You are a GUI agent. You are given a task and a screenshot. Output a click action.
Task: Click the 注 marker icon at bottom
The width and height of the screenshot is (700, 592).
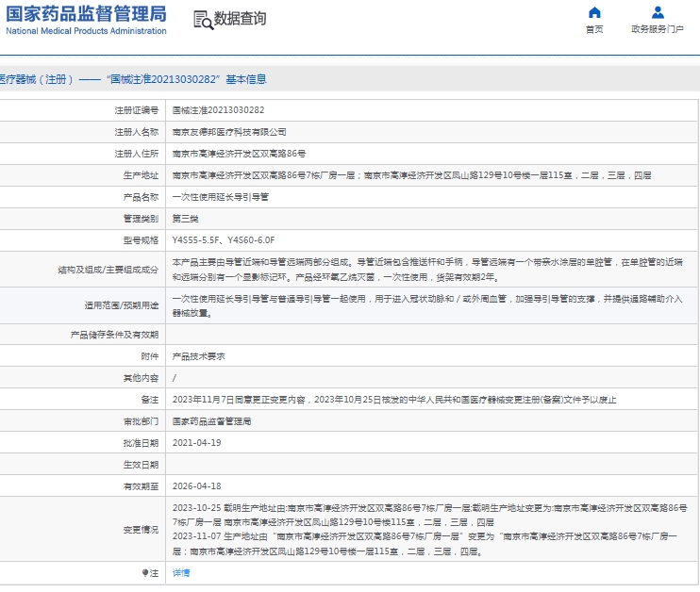(x=144, y=573)
